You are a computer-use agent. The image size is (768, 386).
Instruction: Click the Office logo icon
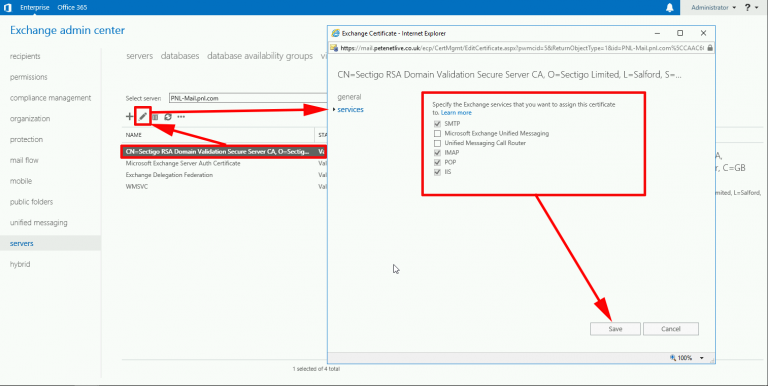tap(7, 7)
